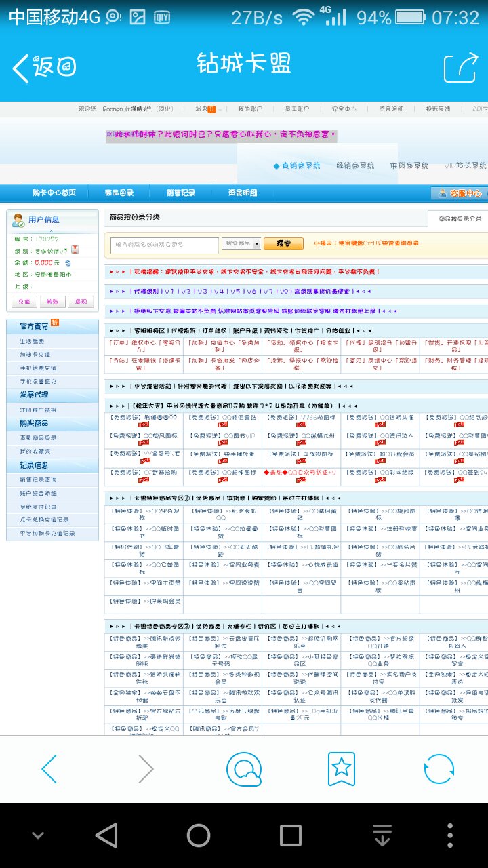This screenshot has width=488, height=868.
Task: Click the 转账 transfer button in user panel
Action: pos(52,302)
